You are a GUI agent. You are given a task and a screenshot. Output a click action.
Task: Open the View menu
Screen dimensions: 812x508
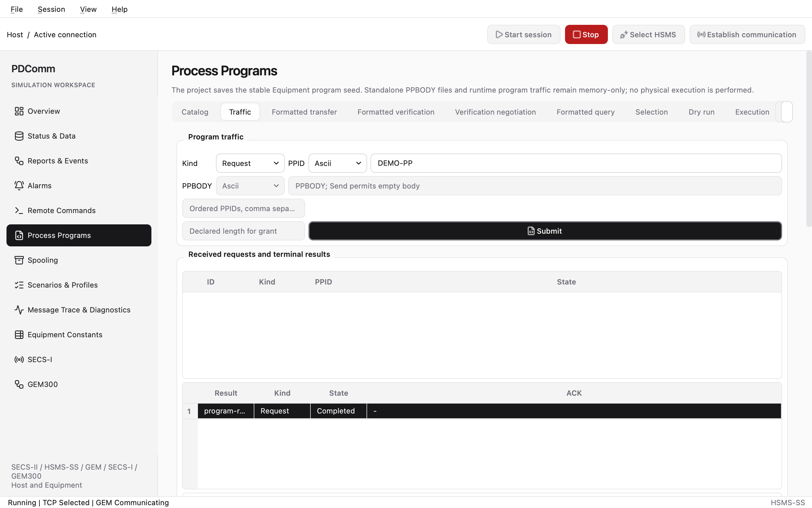[88, 9]
